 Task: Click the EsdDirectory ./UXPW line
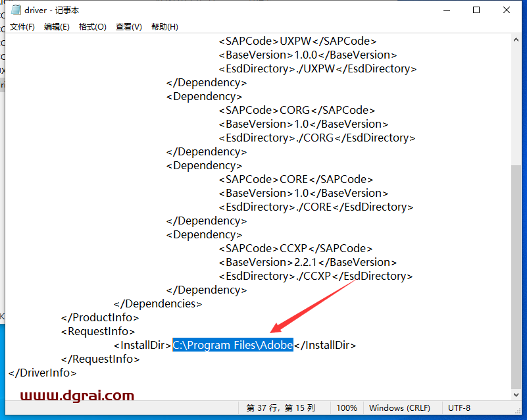pos(318,68)
